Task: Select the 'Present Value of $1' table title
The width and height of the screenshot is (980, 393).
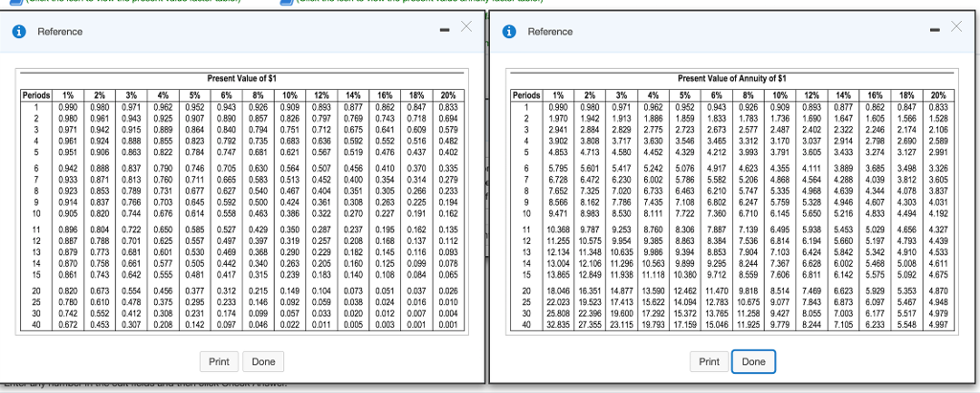Action: coord(241,78)
